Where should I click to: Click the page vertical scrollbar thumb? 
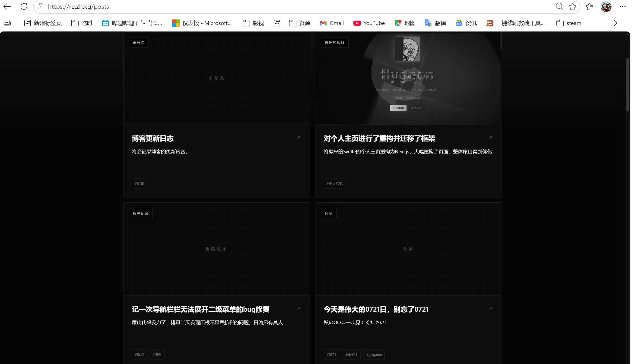tap(628, 85)
